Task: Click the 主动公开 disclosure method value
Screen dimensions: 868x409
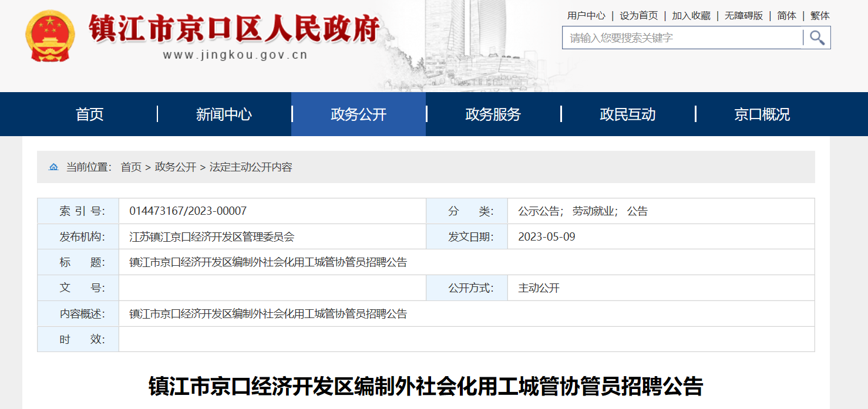Action: coord(539,288)
